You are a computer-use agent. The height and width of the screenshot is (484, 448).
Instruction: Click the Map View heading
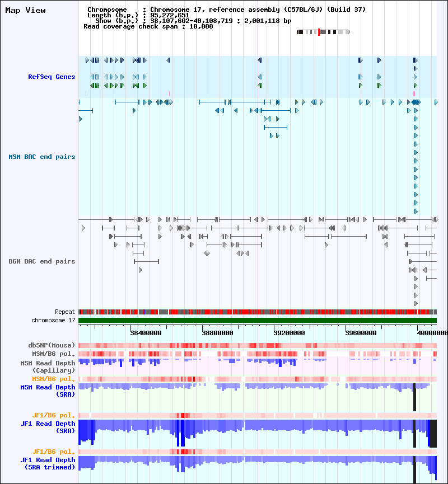coord(25,11)
